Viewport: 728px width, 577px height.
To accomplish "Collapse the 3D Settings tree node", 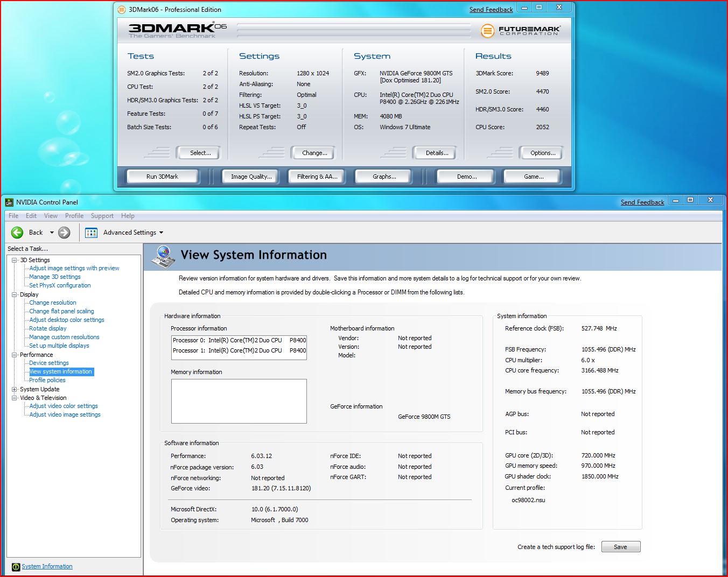I will 15,260.
